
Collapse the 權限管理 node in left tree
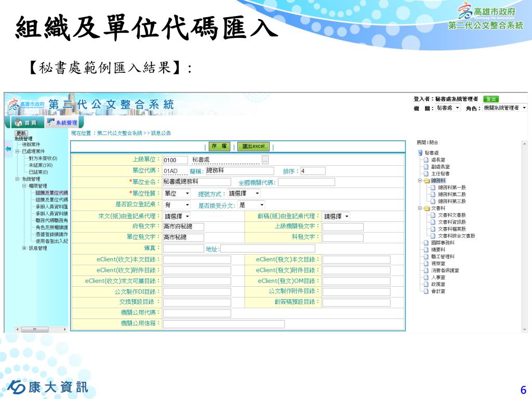click(x=24, y=186)
